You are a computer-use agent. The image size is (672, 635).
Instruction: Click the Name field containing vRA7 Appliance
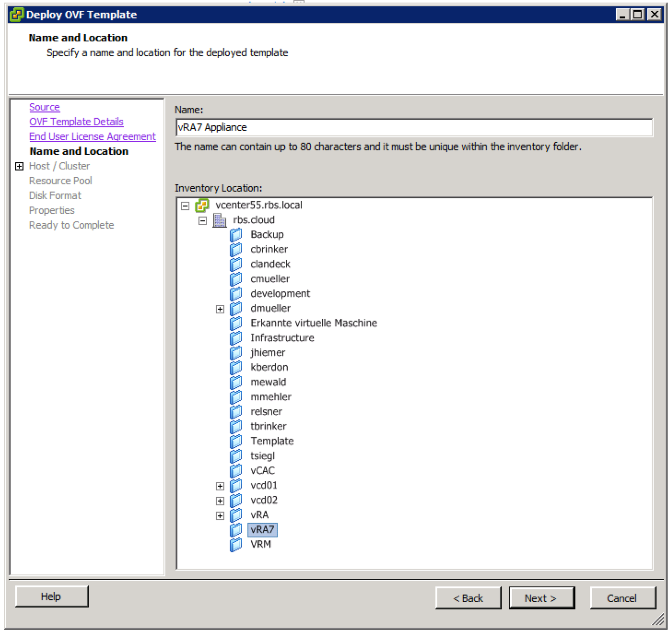click(414, 128)
